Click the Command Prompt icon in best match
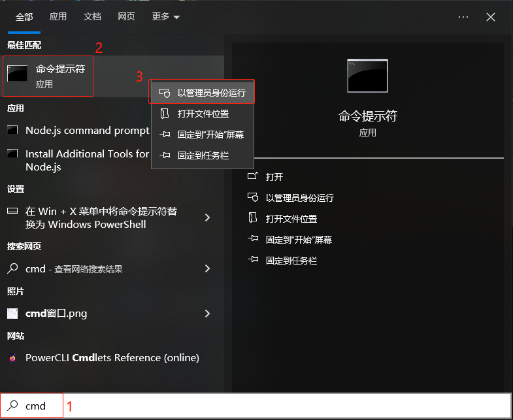Screen dimensions: 513x420 [x=18, y=75]
